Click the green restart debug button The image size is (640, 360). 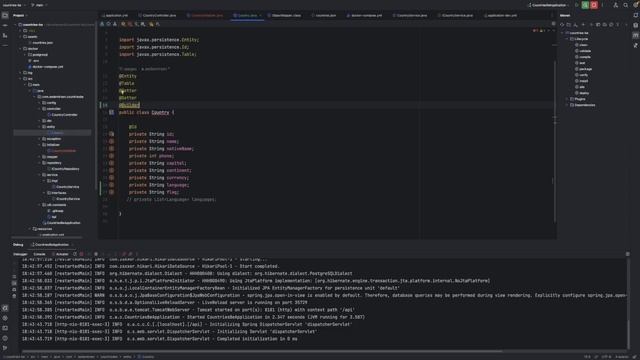click(x=585, y=5)
